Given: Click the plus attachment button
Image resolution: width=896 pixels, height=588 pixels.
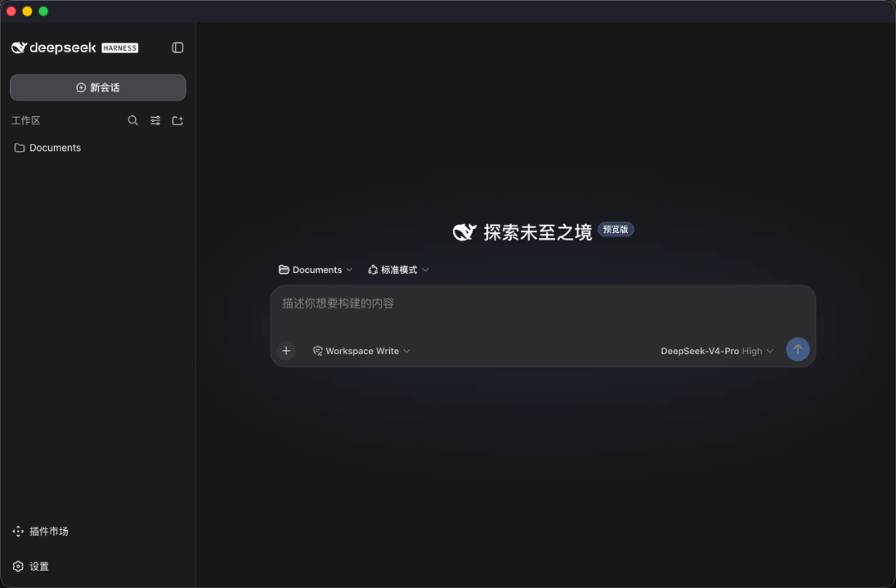Looking at the screenshot, I should pyautogui.click(x=286, y=351).
